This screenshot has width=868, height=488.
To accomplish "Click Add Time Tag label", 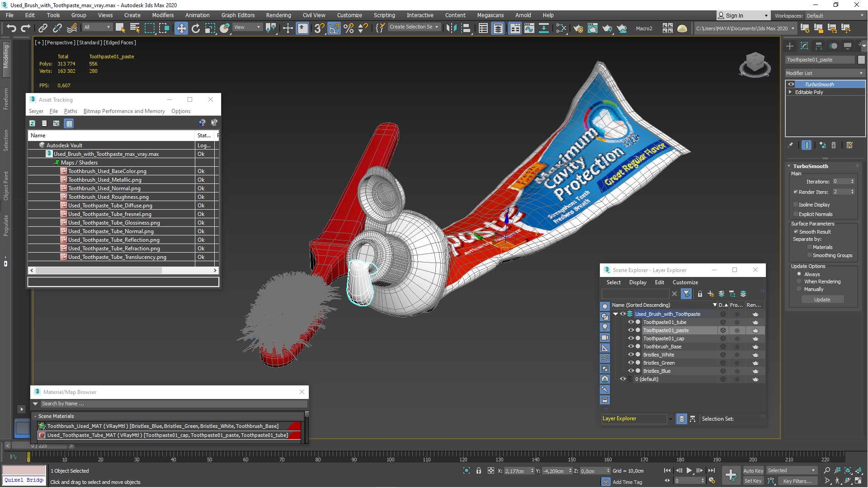I will point(627,482).
